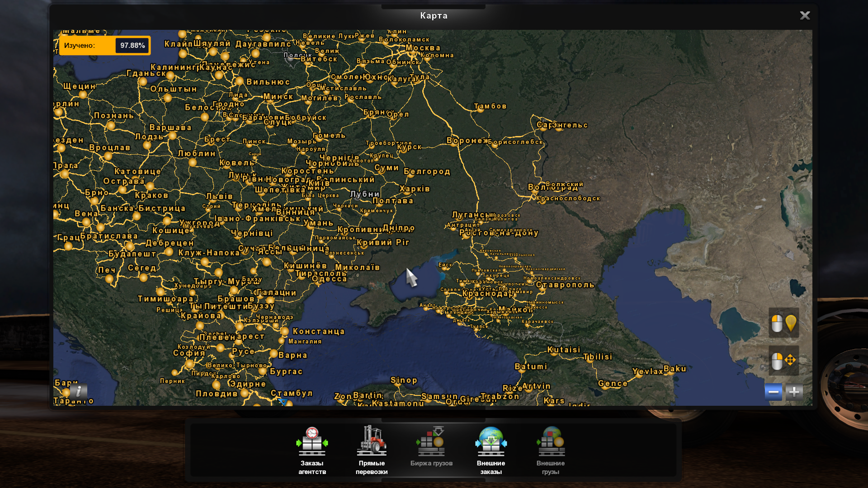The image size is (868, 488).
Task: Click Полтава city on map
Action: coord(393,201)
